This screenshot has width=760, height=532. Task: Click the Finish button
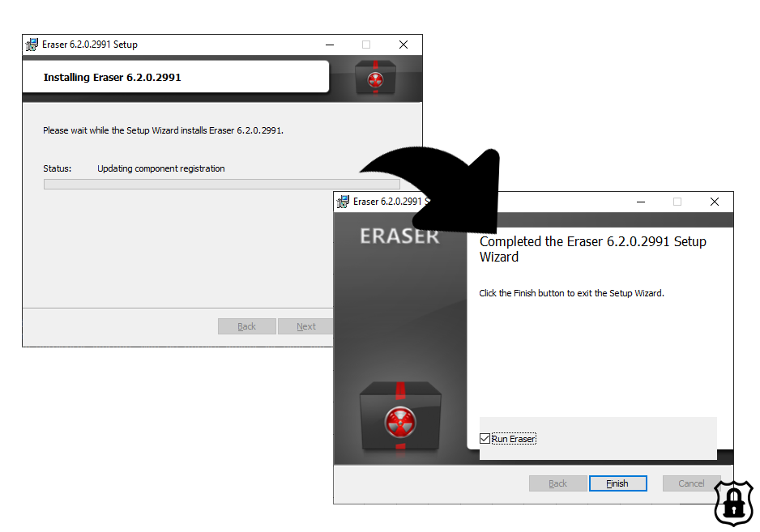[618, 483]
